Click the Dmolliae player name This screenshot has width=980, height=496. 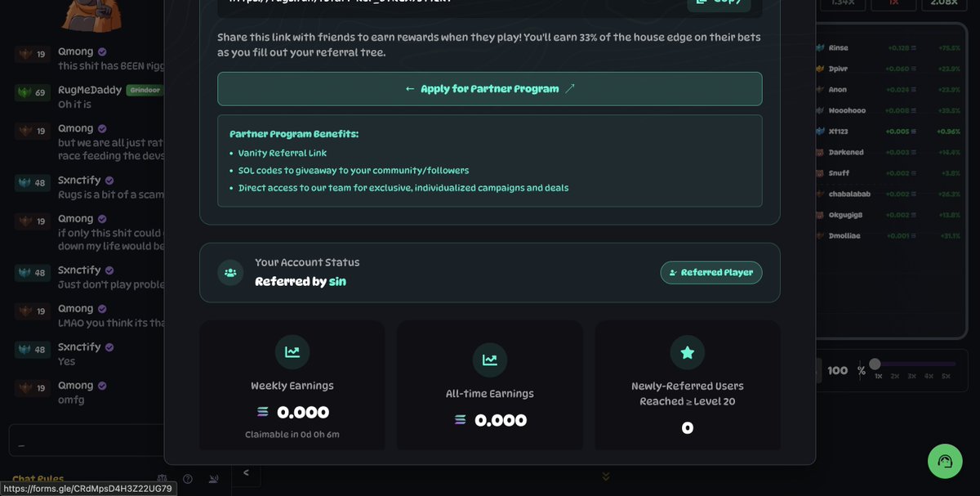[844, 235]
